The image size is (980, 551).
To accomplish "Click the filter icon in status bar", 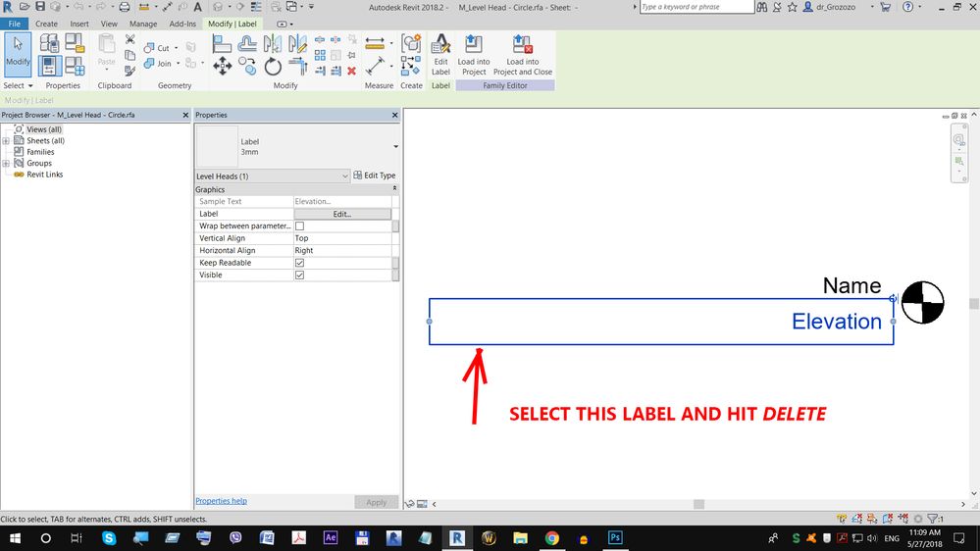I will [x=933, y=519].
